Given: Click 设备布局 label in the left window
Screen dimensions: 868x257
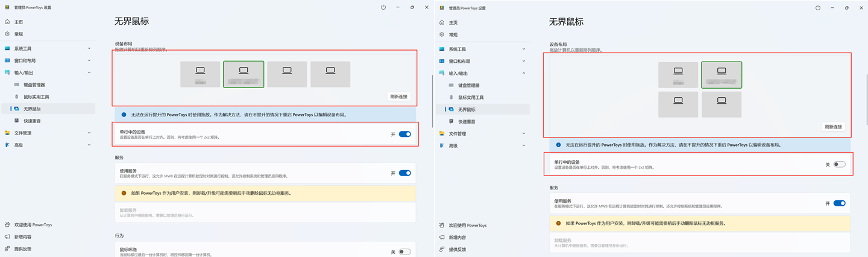Looking at the screenshot, I should click(124, 44).
